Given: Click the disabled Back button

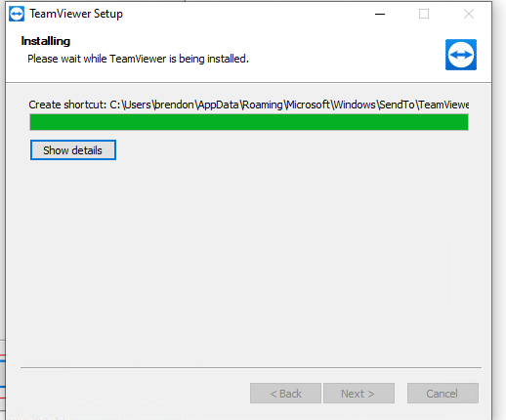Looking at the screenshot, I should click(x=285, y=394).
